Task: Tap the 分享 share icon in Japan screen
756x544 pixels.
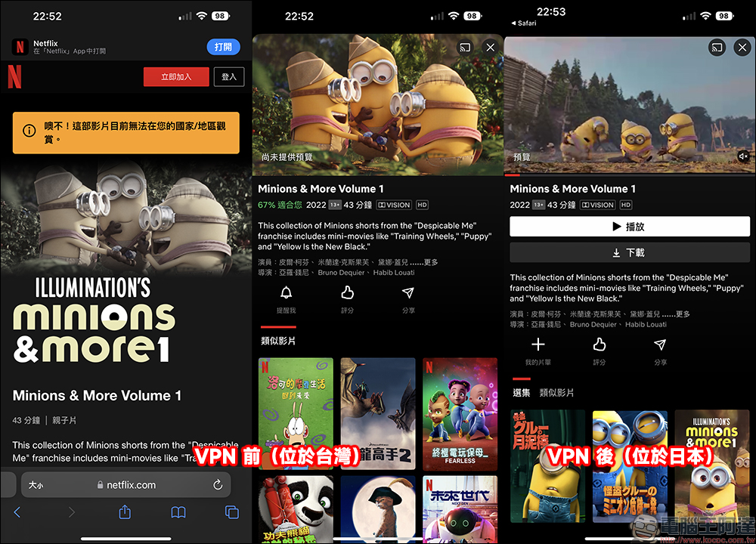Action: pos(660,345)
